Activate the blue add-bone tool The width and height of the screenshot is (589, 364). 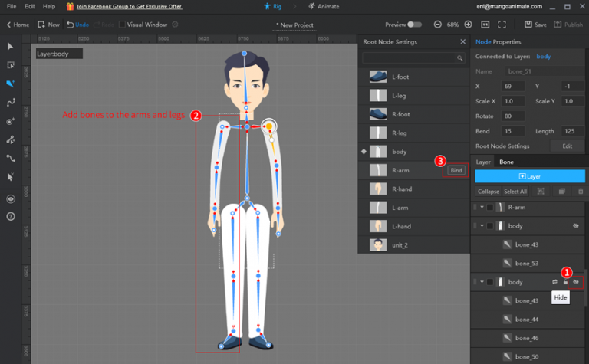click(x=11, y=84)
